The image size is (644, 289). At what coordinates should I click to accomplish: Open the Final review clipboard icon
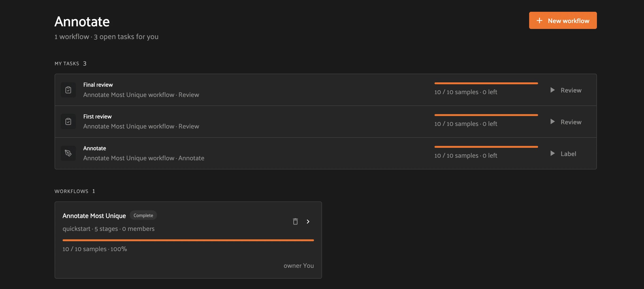click(68, 90)
